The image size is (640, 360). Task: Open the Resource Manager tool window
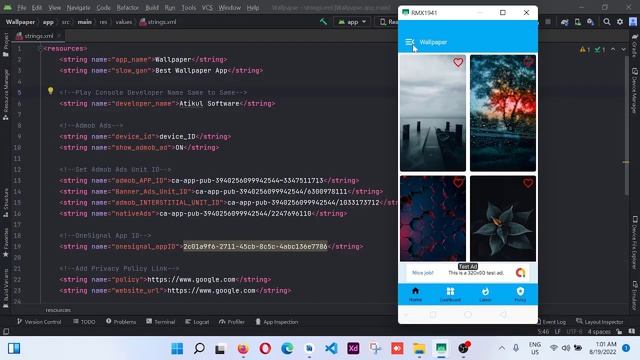6,94
